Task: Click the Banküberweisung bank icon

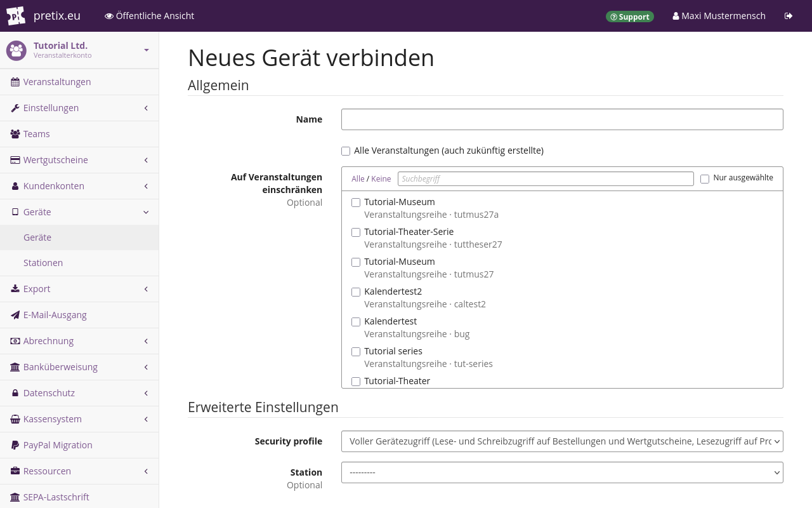Action: point(15,367)
